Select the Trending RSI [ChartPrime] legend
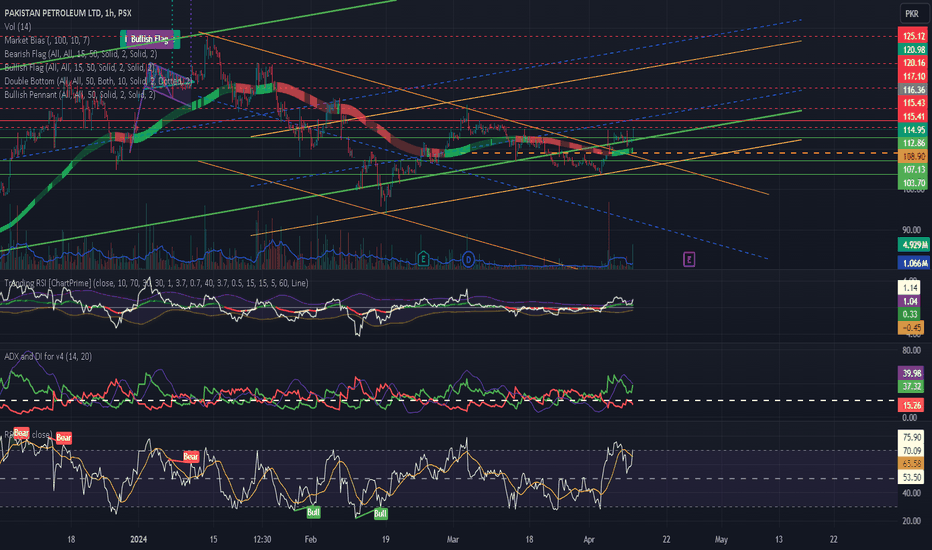Image resolution: width=932 pixels, height=550 pixels. [156, 283]
